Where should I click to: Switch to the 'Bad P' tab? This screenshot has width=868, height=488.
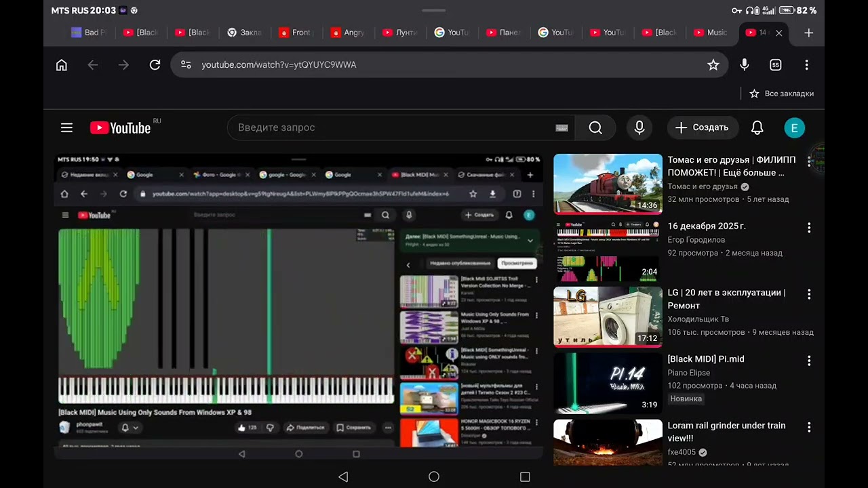point(90,33)
